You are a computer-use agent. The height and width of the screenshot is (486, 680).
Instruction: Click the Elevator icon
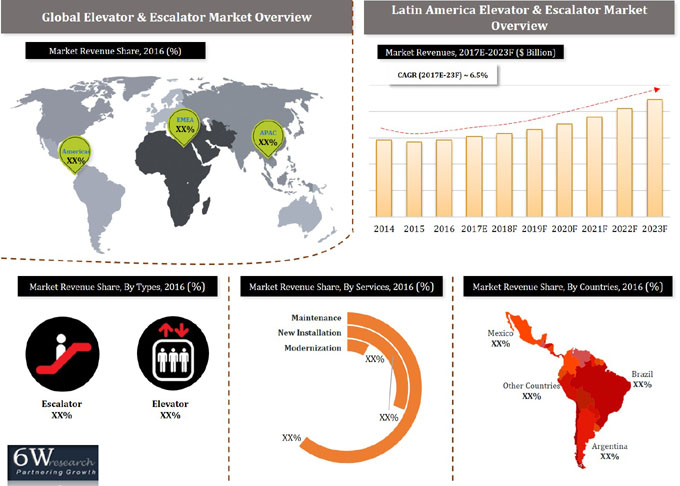173,353
